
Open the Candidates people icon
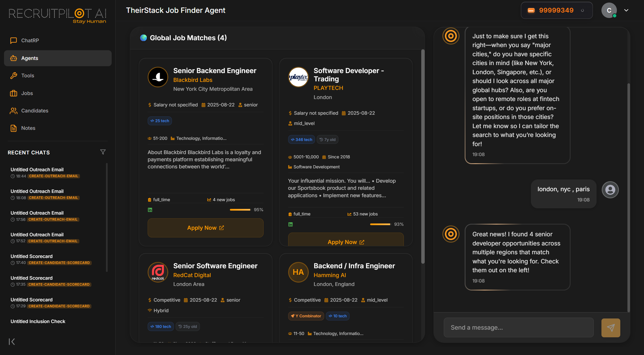(x=13, y=111)
